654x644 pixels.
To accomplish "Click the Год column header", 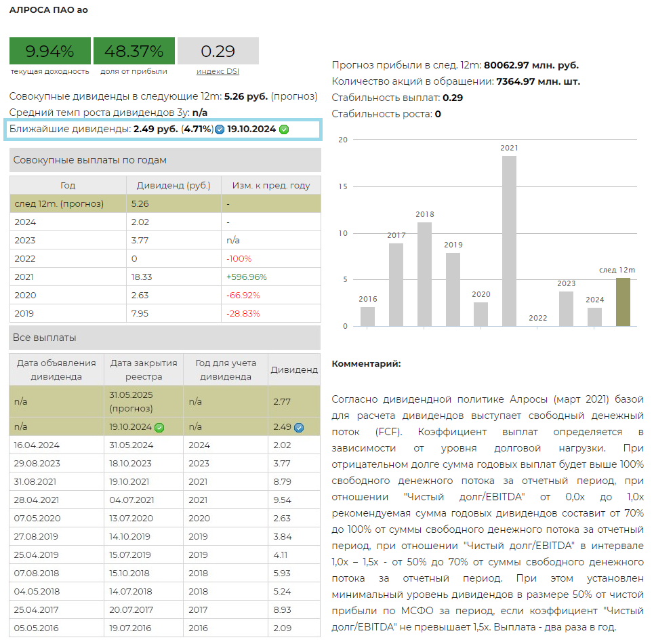I will click(x=68, y=185).
